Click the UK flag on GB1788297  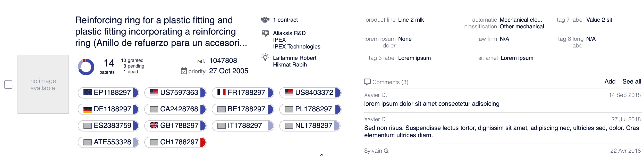coord(154,125)
